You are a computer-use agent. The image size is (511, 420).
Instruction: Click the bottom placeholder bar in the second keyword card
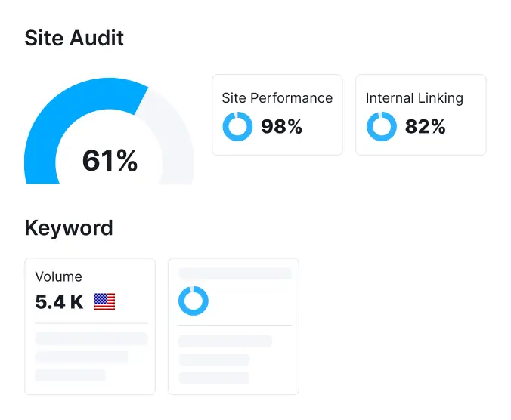click(214, 377)
